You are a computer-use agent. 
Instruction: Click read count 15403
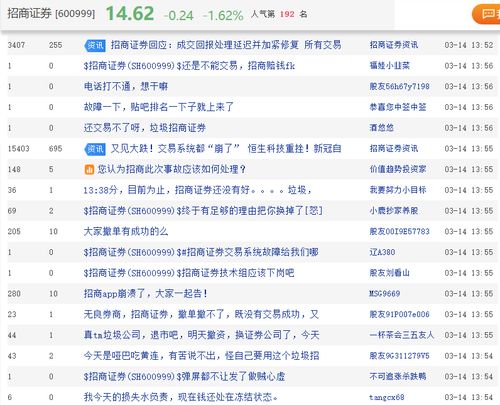18,149
